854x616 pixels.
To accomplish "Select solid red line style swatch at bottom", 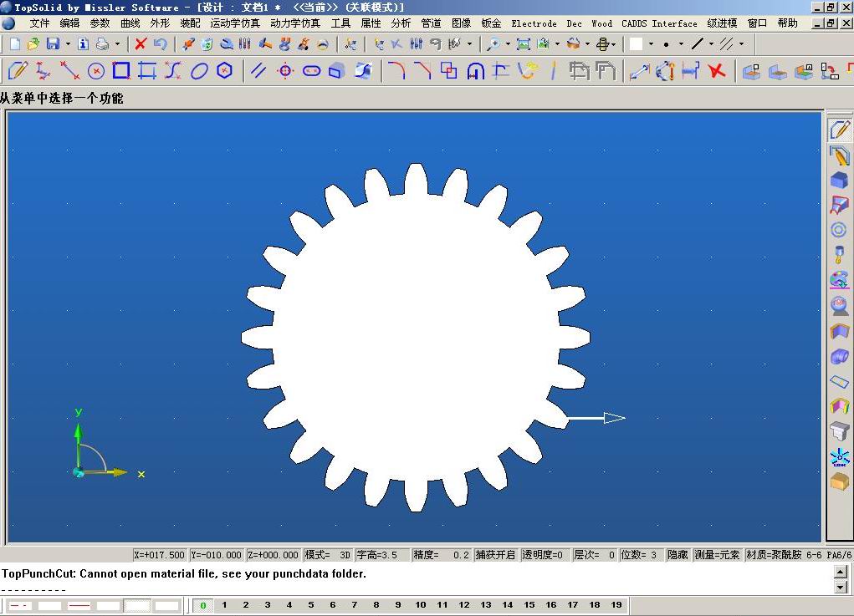I will 79,606.
